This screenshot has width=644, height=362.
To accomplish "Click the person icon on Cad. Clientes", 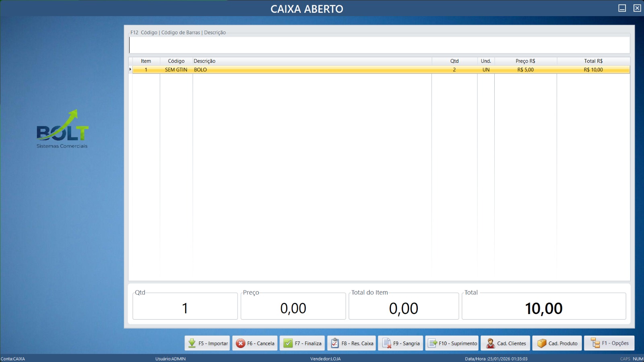I will [x=490, y=343].
